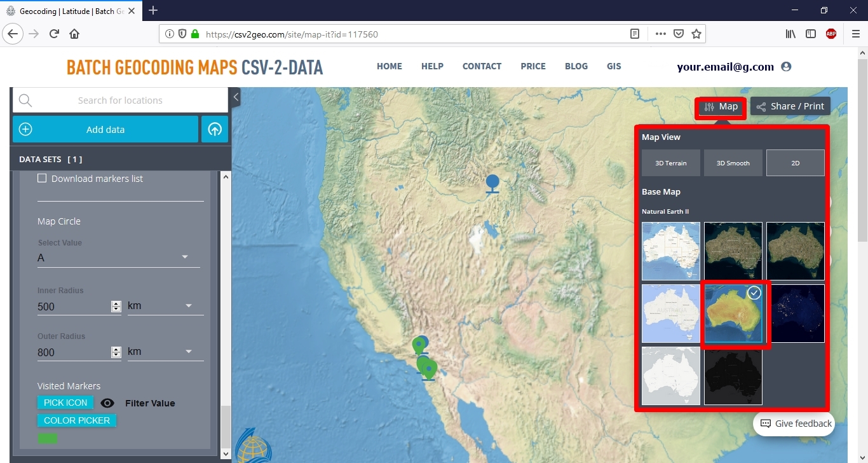The width and height of the screenshot is (868, 463).
Task: Deselect the checked base map thumbnail checkmark
Action: point(754,293)
